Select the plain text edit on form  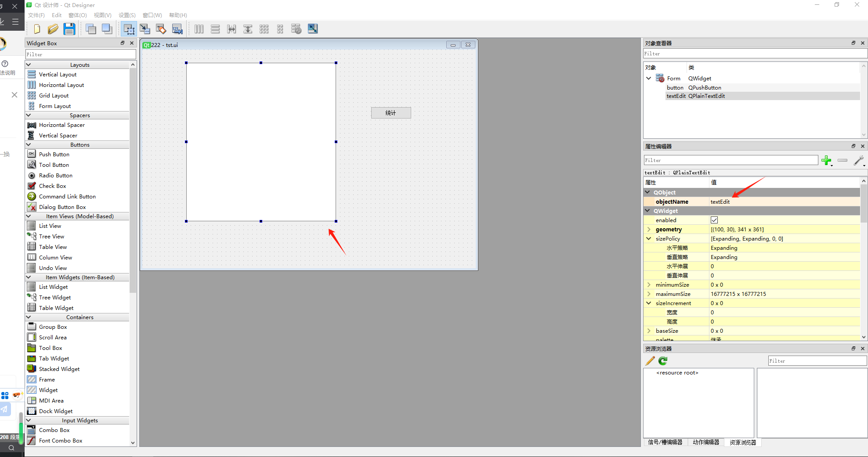(x=261, y=142)
